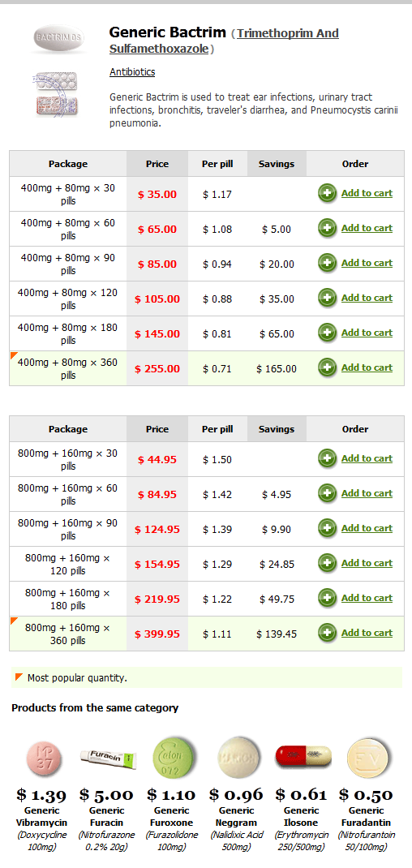Click 'Products from the same category' heading

95,708
